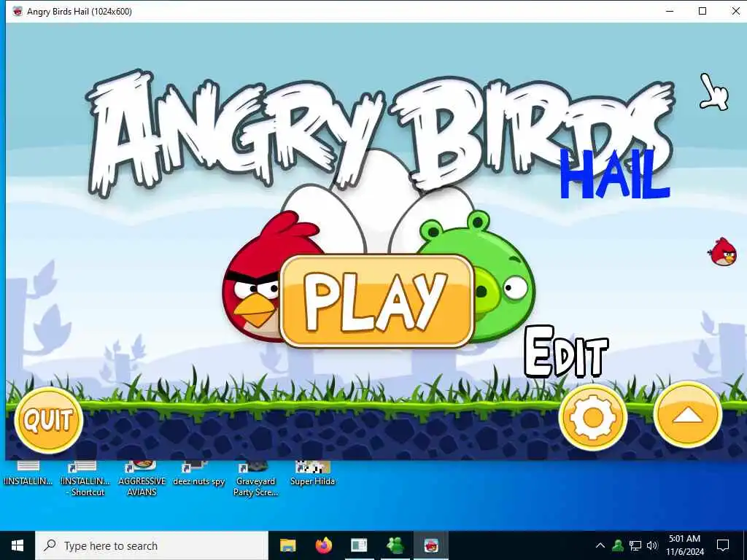Launch Firefox from the taskbar

tap(323, 545)
